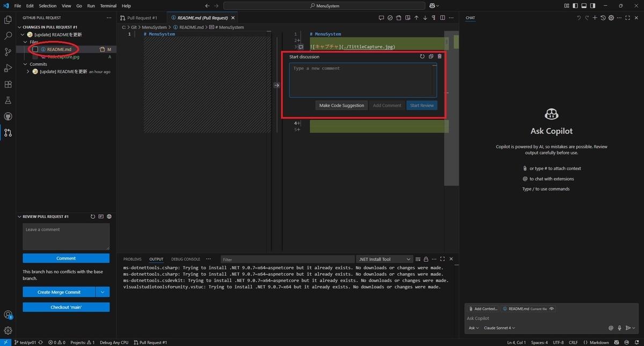Image resolution: width=644 pixels, height=346 pixels.
Task: Open the Search view in activity bar
Action: coord(8,36)
